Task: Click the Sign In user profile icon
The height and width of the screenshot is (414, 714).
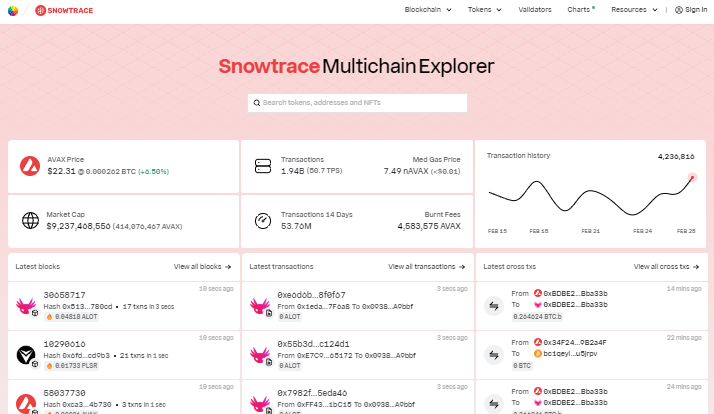Action: 678,10
